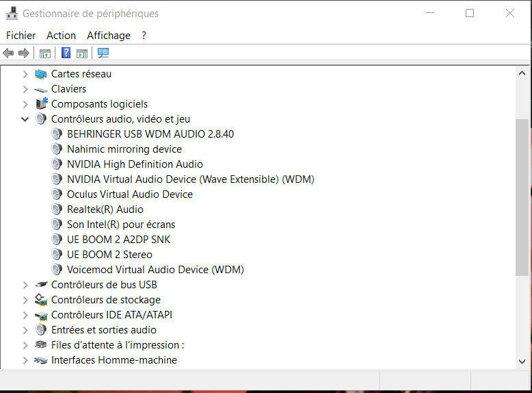The height and width of the screenshot is (393, 532).
Task: Click the Contrôleurs IDE ATA/ATAPI icon
Action: [x=41, y=316]
